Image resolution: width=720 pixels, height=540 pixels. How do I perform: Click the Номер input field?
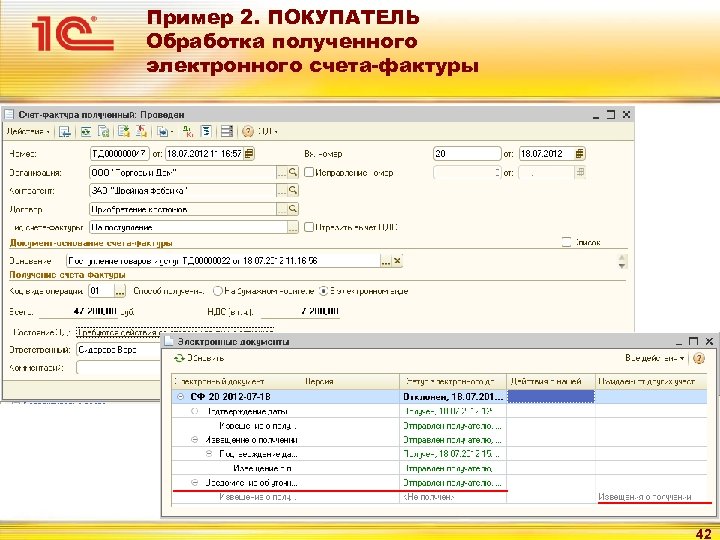click(119, 153)
